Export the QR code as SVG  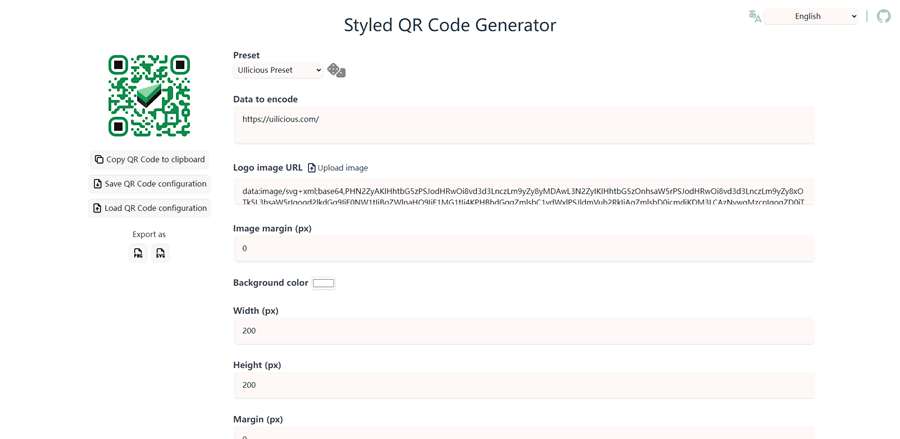(x=160, y=253)
